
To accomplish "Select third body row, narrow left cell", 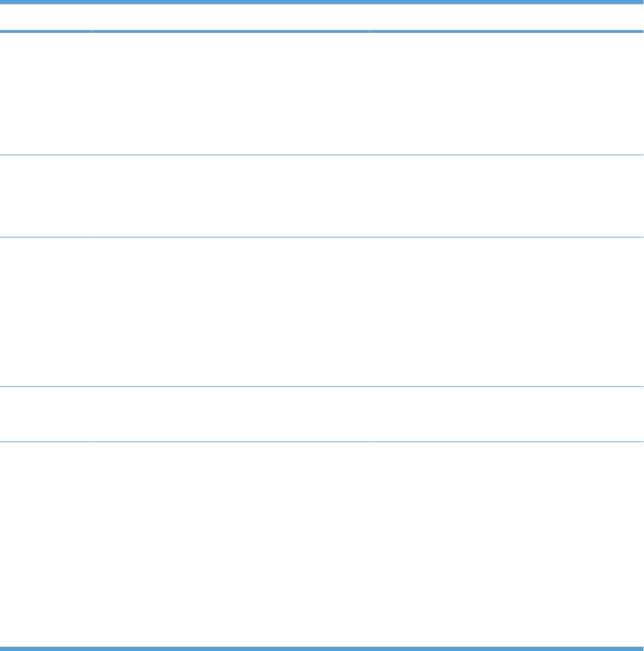I will pyautogui.click(x=46, y=312).
